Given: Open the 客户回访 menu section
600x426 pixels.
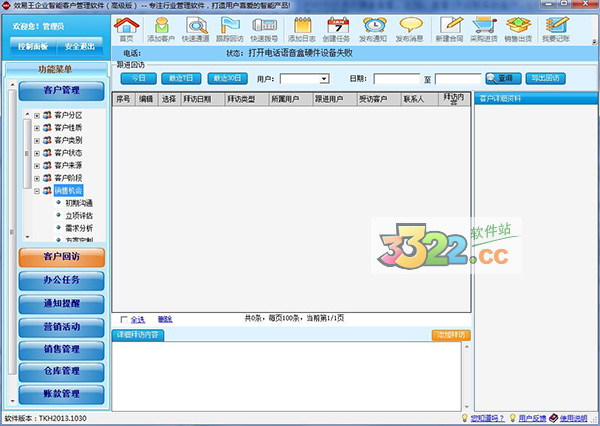Looking at the screenshot, I should tap(62, 257).
